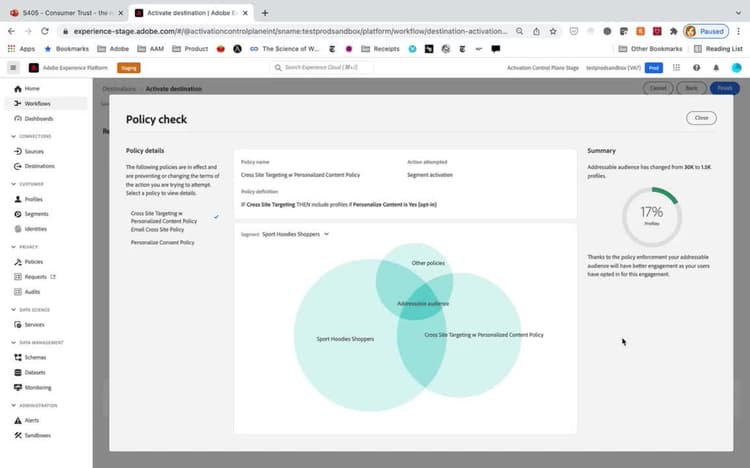This screenshot has height=468, width=750.
Task: Click the Finish button
Action: (x=725, y=88)
